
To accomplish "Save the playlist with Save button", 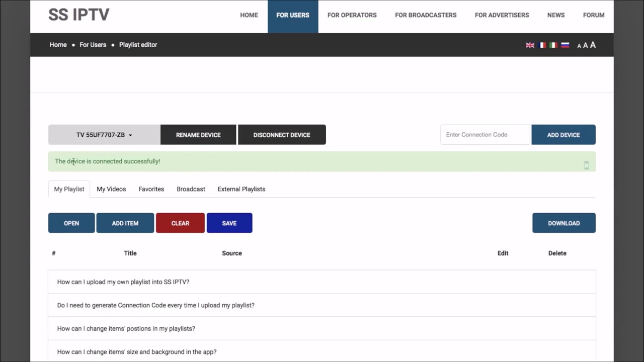I will [229, 223].
